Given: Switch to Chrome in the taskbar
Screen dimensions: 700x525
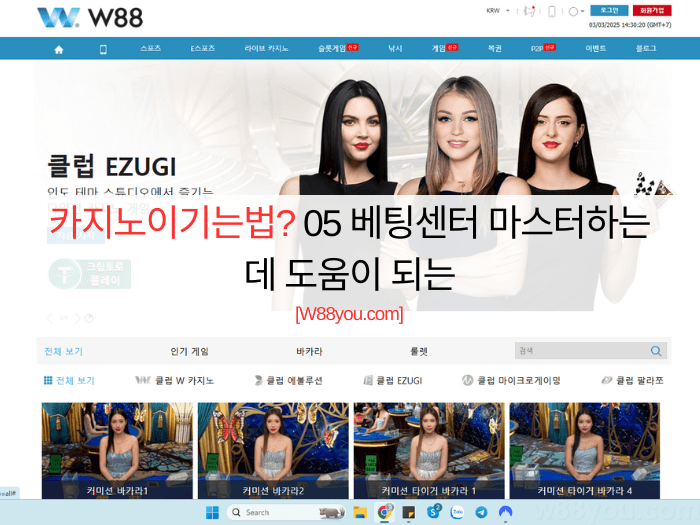Looking at the screenshot, I should [384, 512].
